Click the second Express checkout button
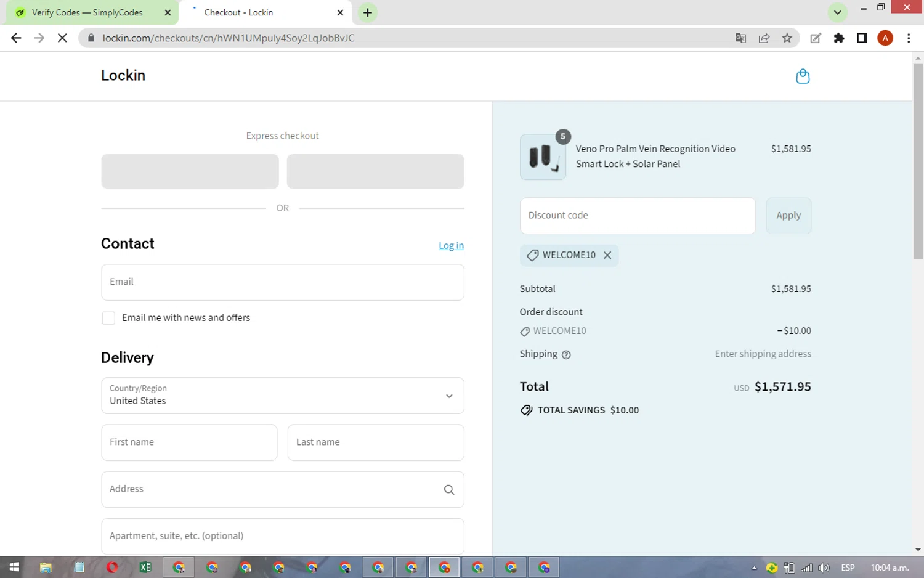Screen dimensions: 924x578 click(375, 171)
